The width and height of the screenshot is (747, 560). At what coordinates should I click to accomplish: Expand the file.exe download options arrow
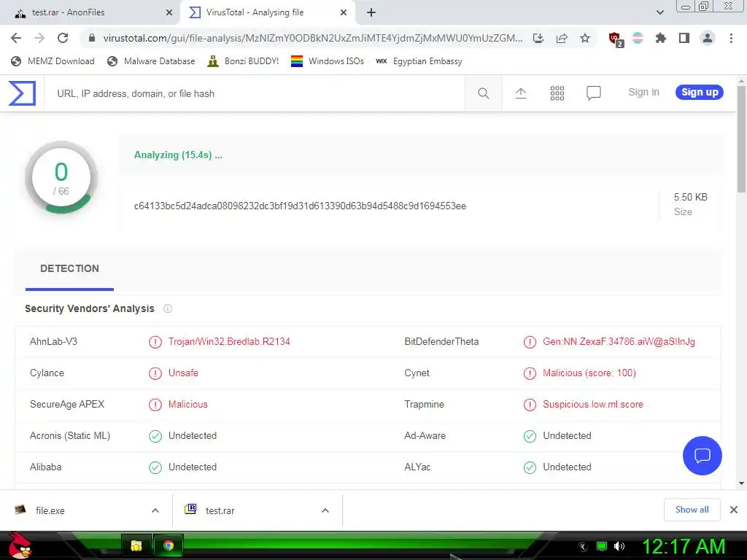click(155, 510)
